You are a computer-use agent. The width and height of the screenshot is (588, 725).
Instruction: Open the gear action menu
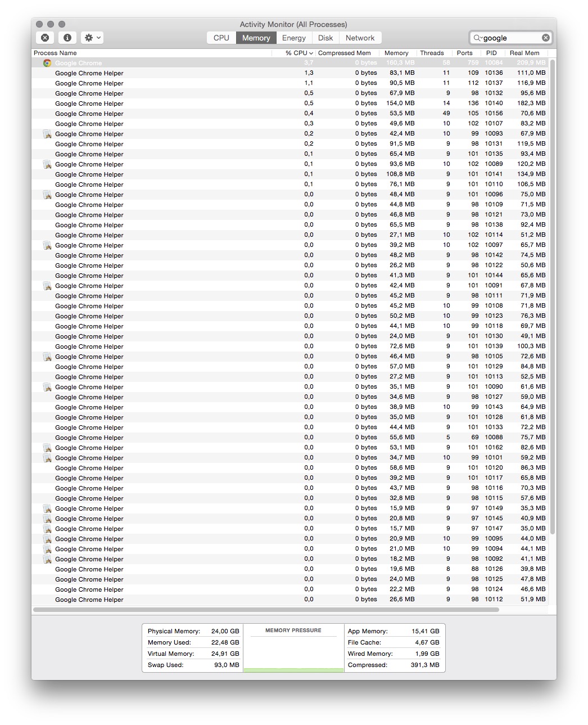tap(92, 38)
